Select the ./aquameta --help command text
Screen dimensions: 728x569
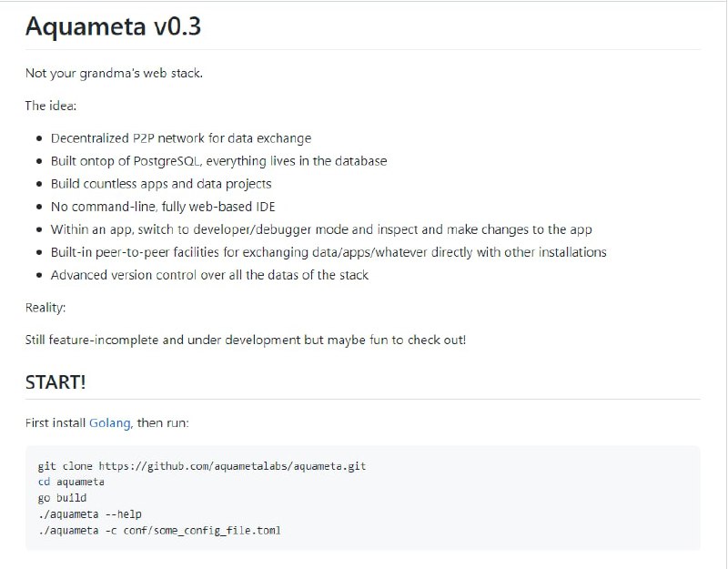point(92,513)
